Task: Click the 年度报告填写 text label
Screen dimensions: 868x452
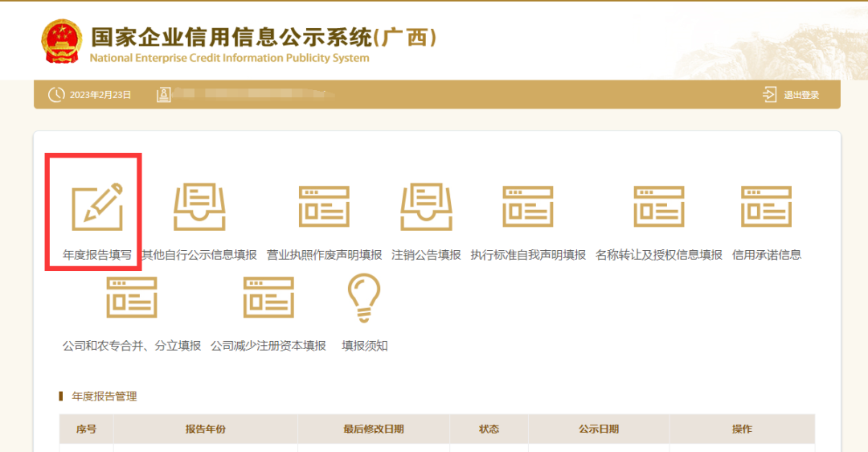Action: point(97,255)
